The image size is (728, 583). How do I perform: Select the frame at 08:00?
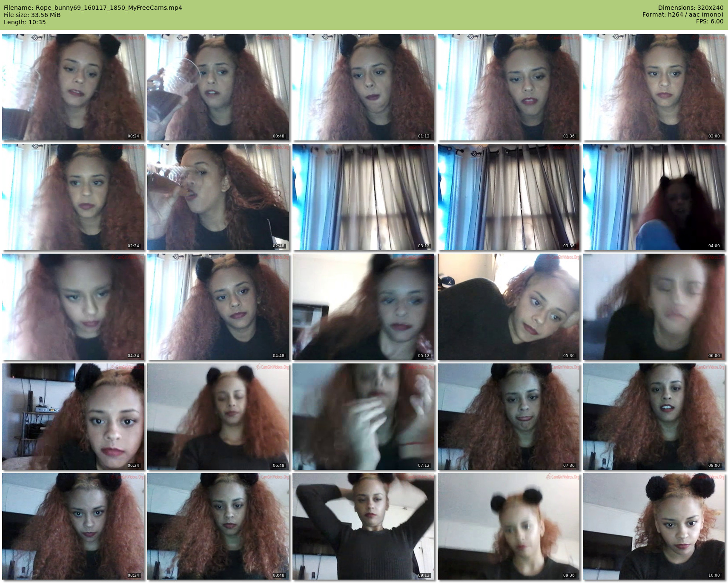tap(654, 417)
